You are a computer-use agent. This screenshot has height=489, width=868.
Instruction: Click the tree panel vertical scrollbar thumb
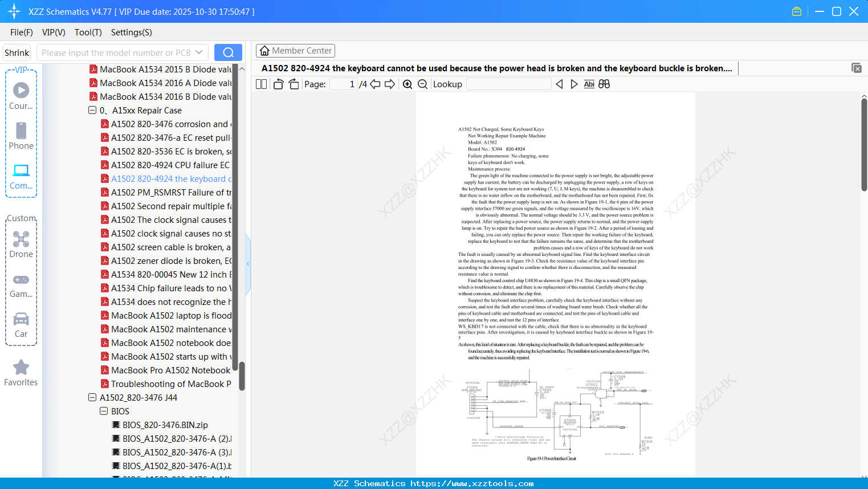click(242, 376)
